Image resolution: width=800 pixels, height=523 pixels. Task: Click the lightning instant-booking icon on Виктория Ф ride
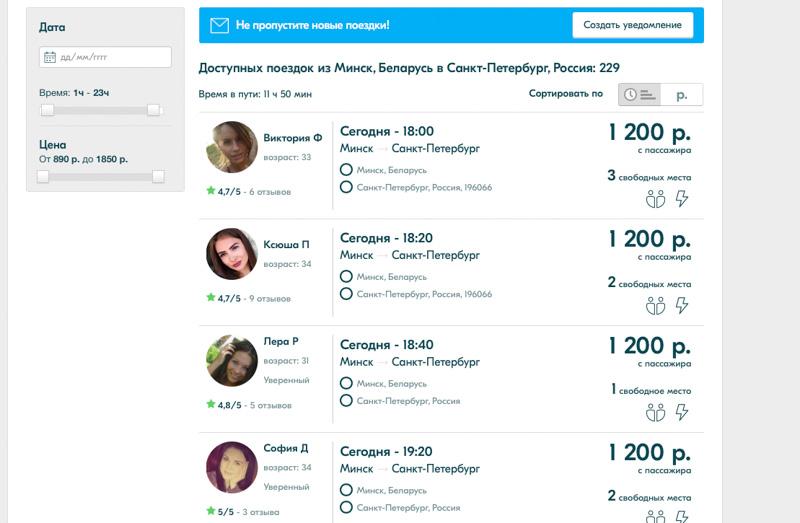[682, 198]
